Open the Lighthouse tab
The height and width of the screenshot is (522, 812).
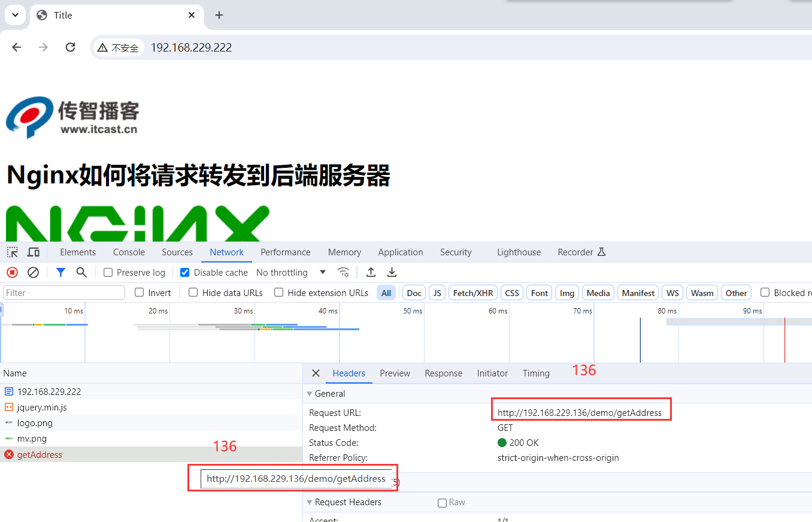[519, 252]
